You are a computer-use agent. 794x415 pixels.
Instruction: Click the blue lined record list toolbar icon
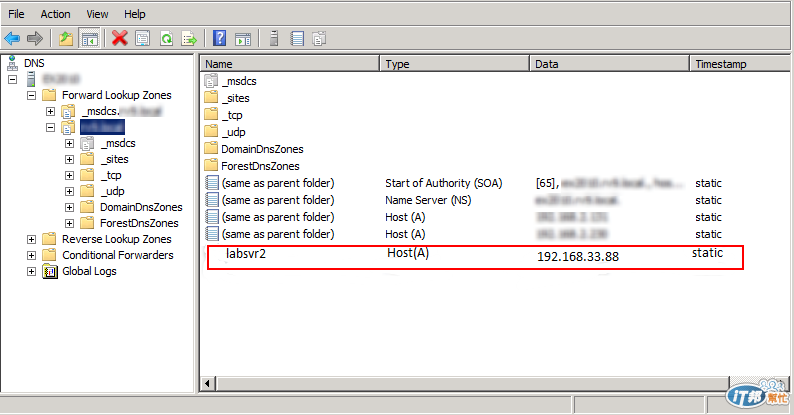click(297, 38)
